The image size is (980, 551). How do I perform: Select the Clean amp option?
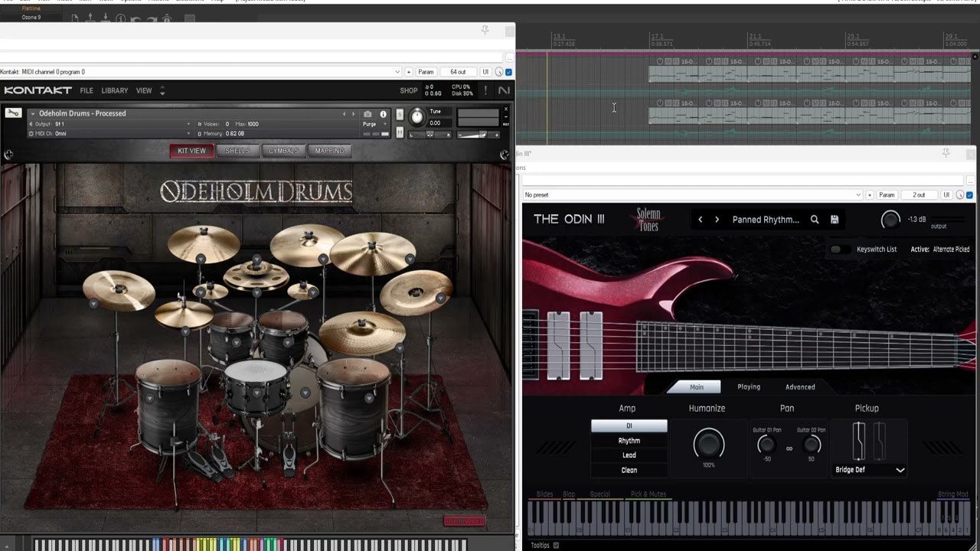[629, 470]
